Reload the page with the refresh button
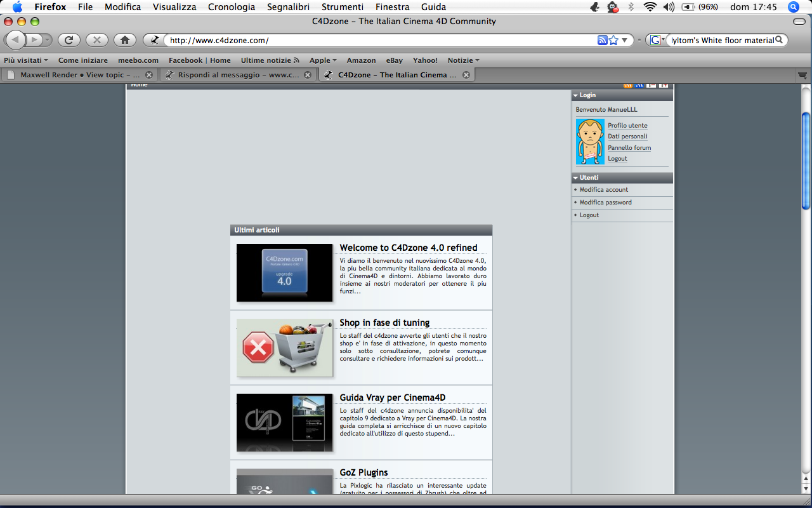This screenshot has width=812, height=508. pos(69,40)
